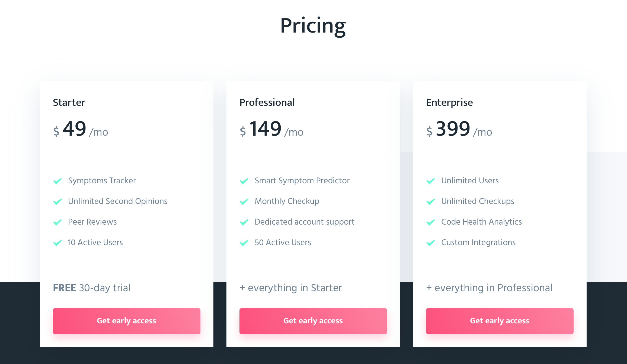Click the Enterprise plan heading
This screenshot has height=364, width=627.
click(x=449, y=103)
